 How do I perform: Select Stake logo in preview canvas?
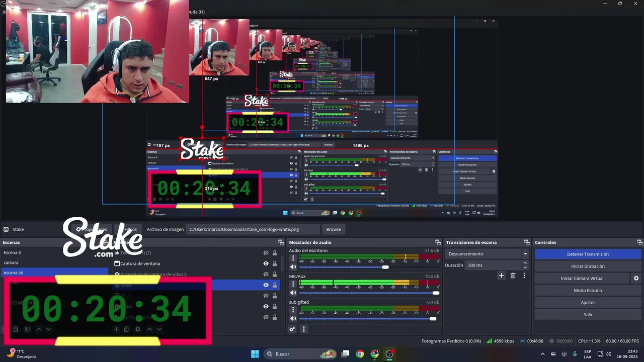click(202, 149)
